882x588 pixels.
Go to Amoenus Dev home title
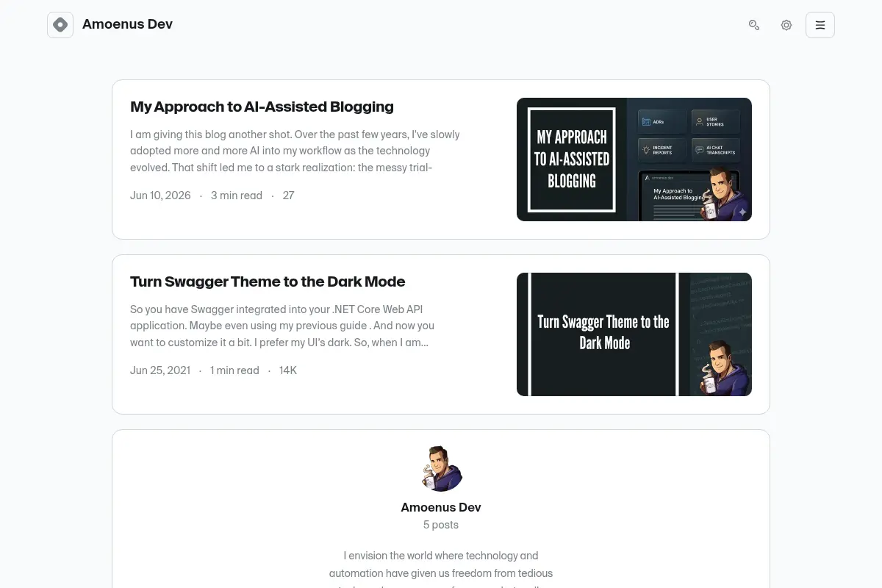(127, 24)
